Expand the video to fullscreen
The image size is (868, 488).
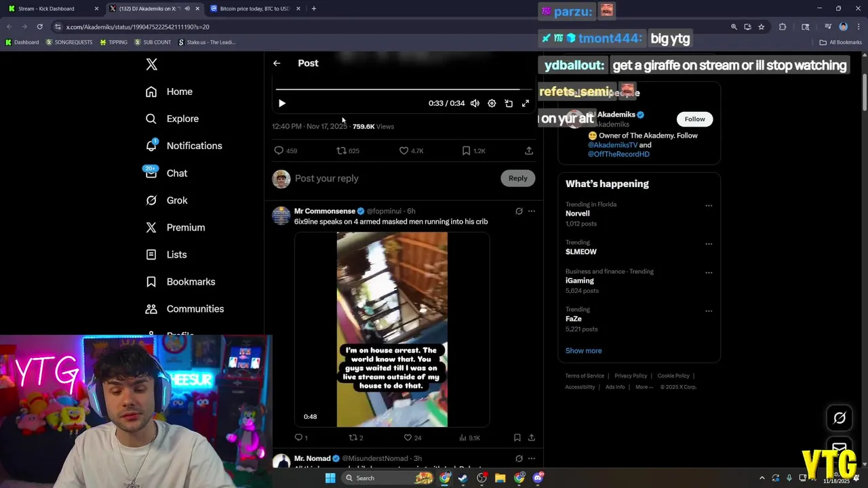click(x=526, y=103)
